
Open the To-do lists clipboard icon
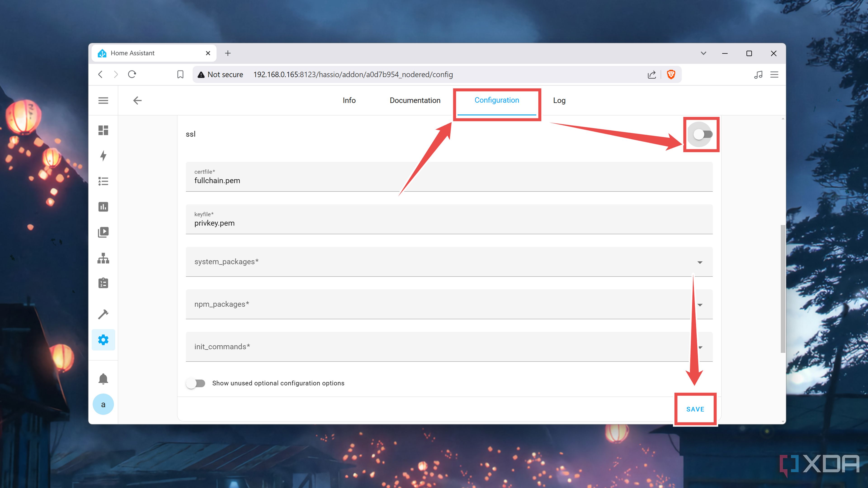point(104,283)
